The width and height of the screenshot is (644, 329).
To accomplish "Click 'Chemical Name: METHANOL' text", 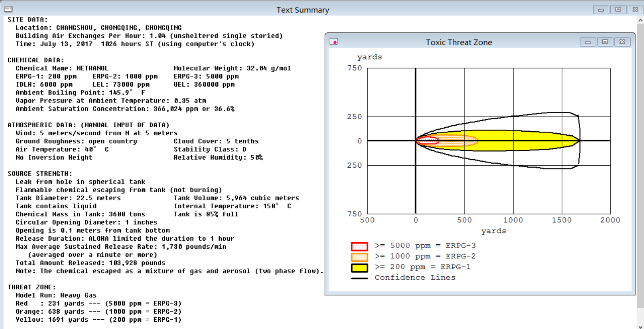I will (x=62, y=68).
